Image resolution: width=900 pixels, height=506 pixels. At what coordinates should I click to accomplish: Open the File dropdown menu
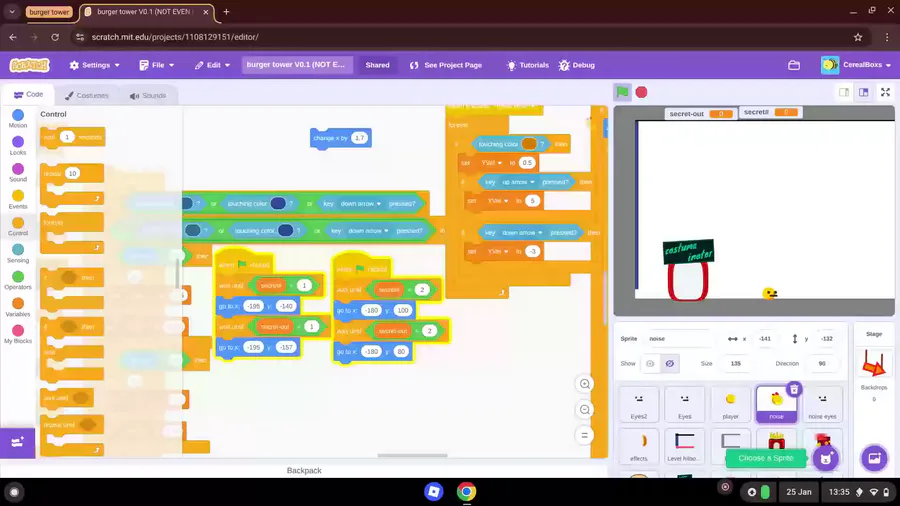coord(157,65)
